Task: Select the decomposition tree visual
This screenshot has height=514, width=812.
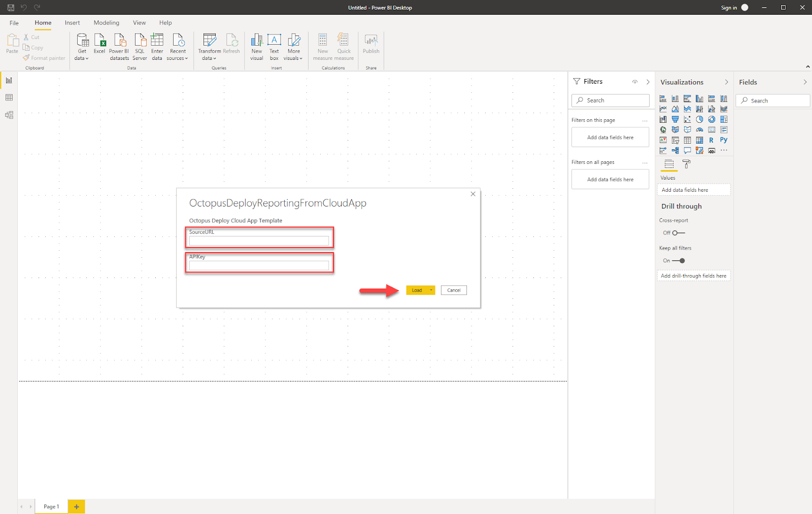Action: (675, 151)
